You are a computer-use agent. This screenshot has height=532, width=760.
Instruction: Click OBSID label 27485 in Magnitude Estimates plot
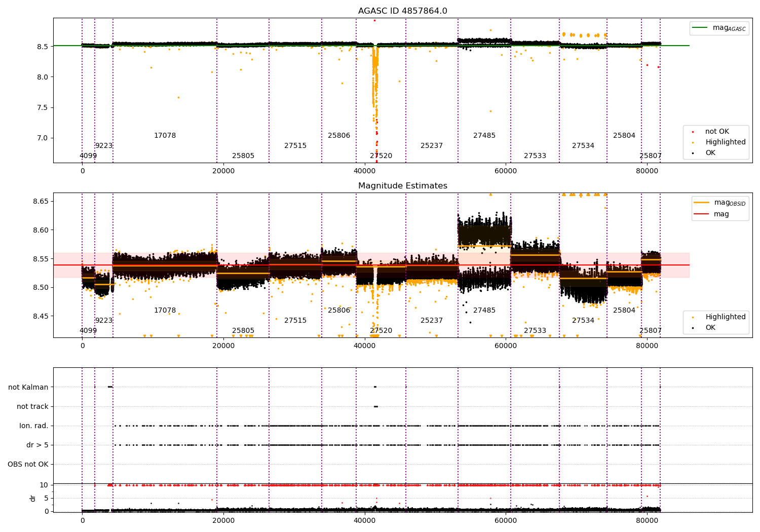coord(484,311)
